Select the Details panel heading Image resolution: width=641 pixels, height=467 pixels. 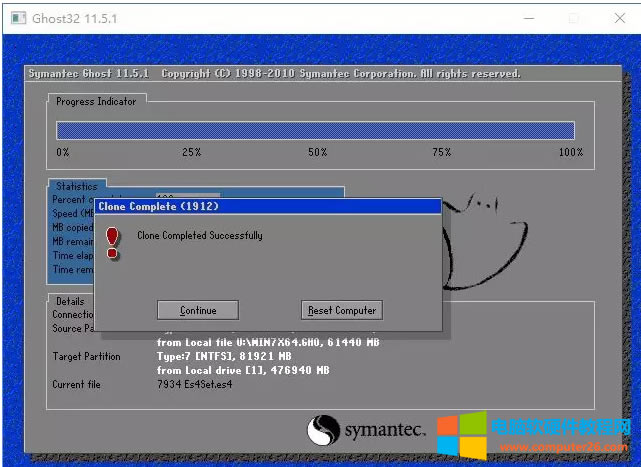pos(70,300)
